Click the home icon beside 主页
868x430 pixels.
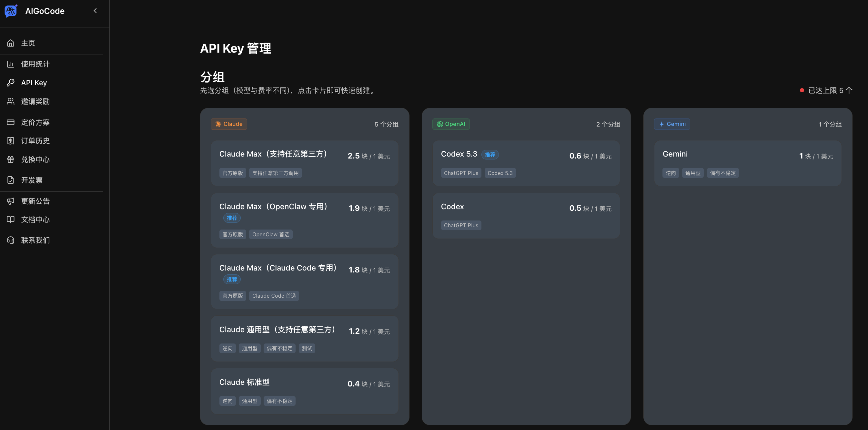[10, 43]
